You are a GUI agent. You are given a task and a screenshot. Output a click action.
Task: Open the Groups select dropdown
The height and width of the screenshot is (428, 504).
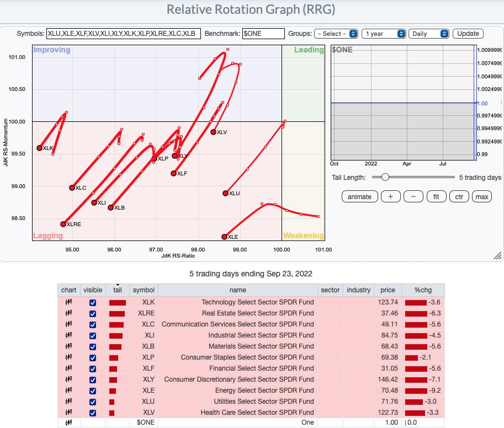coord(336,34)
